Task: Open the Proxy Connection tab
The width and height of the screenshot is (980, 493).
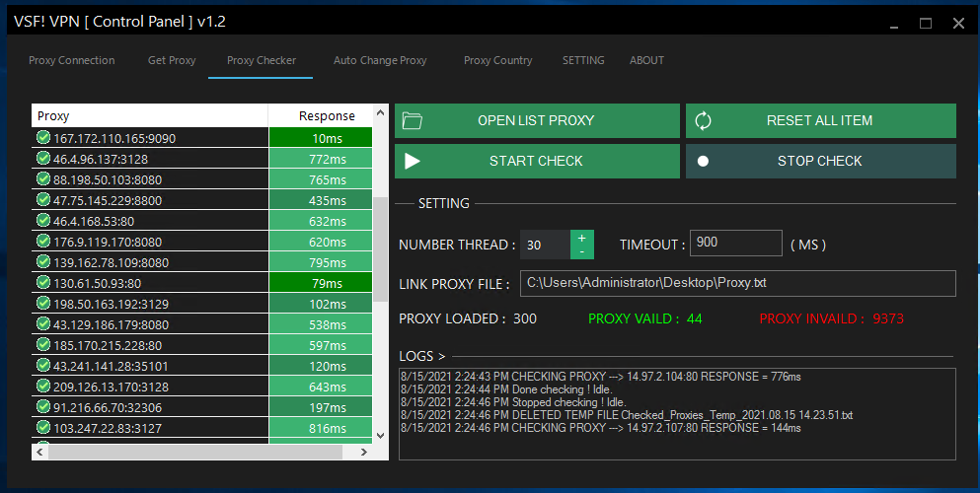Action: pos(72,60)
